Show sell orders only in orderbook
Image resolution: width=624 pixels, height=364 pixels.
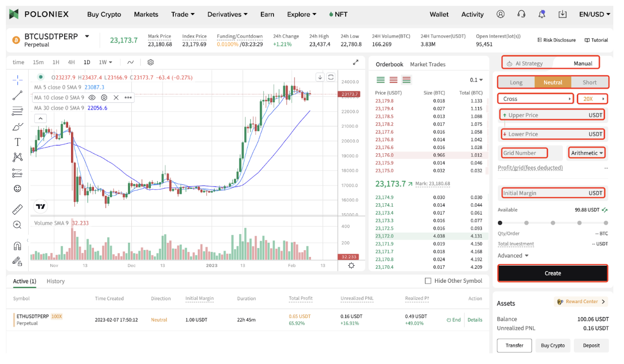[x=393, y=80]
